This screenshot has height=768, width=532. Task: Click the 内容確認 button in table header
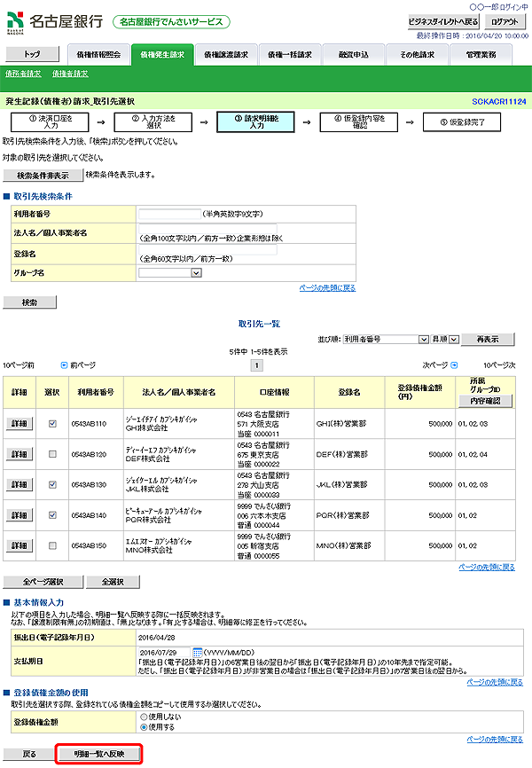pyautogui.click(x=486, y=401)
